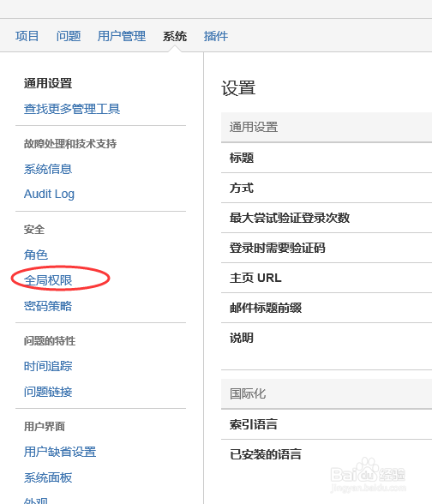Click the 标题 settings row
This screenshot has width=432, height=504.
[x=327, y=158]
